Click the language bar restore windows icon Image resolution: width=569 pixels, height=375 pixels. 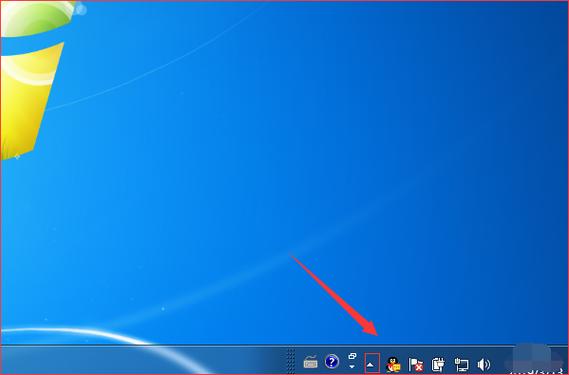[352, 356]
